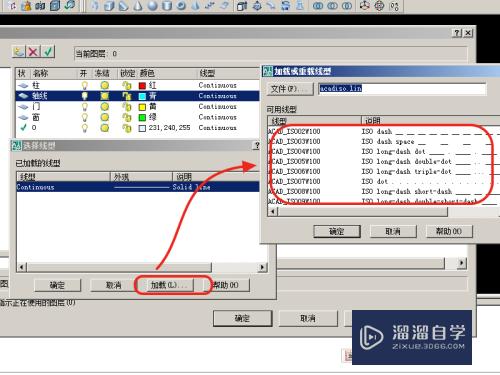Select the Wedge solid tool
This screenshot has height=375, width=500.
pos(123,5)
